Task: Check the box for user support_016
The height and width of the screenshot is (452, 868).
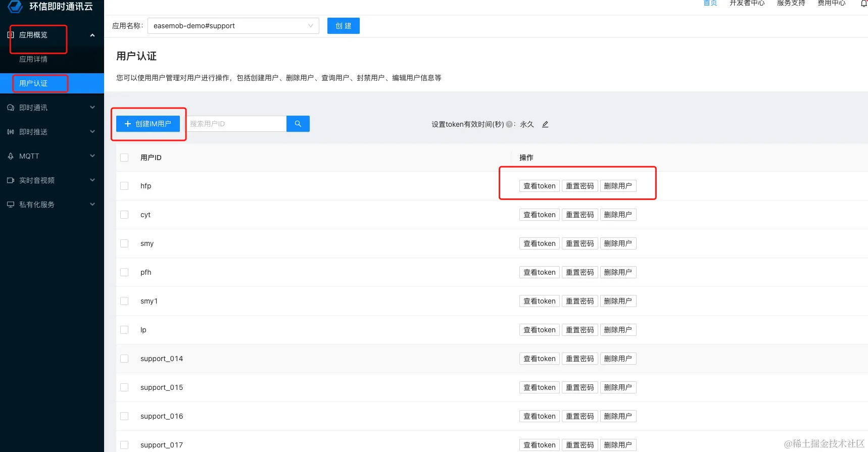Action: 124,416
